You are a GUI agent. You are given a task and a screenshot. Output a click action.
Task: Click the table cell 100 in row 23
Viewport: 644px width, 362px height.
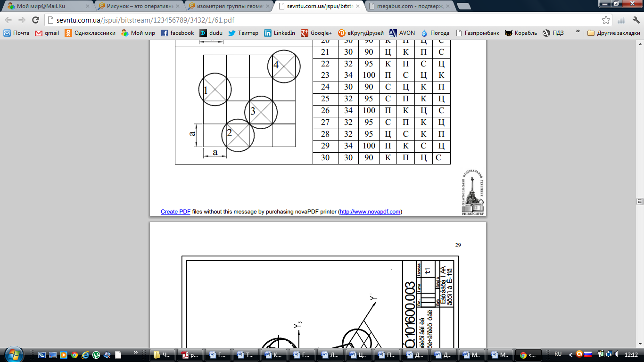(369, 75)
